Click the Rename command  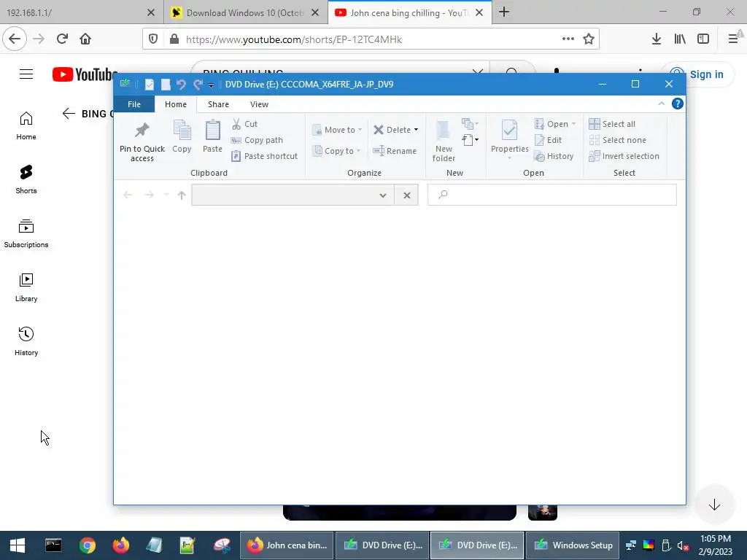pos(395,150)
